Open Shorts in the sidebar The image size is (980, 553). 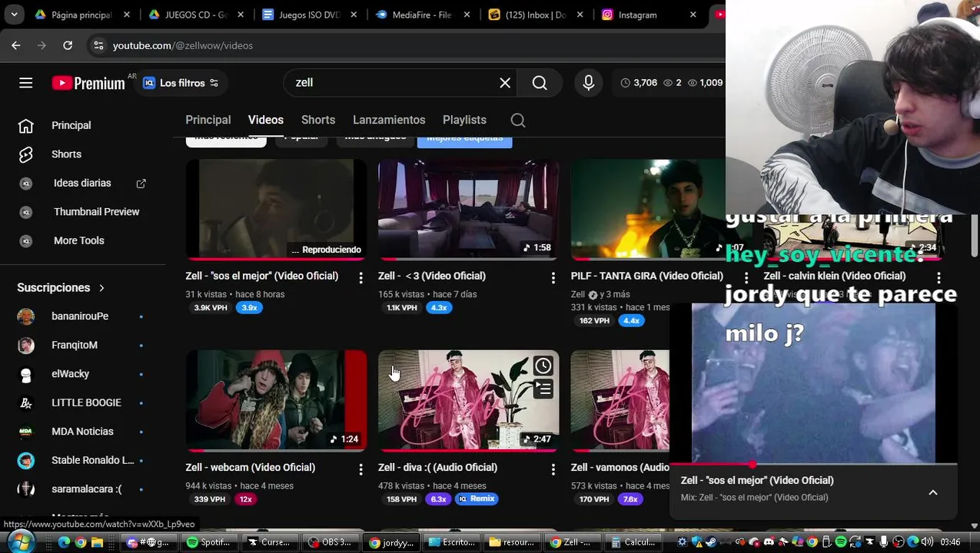(83, 154)
